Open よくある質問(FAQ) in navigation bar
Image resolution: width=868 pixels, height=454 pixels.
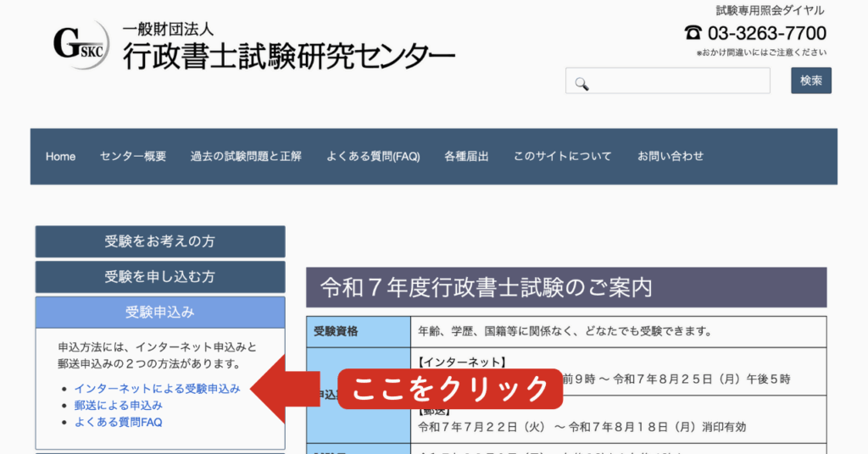click(x=373, y=157)
